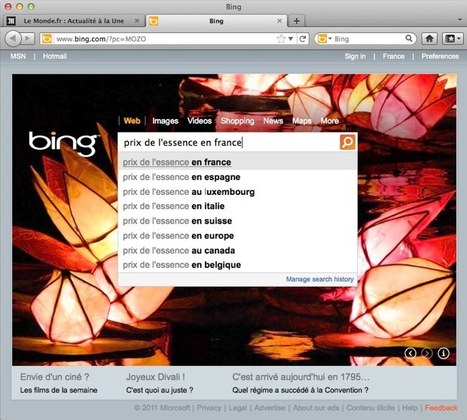Open the Advertise footer link
The image size is (467, 420).
(x=270, y=408)
